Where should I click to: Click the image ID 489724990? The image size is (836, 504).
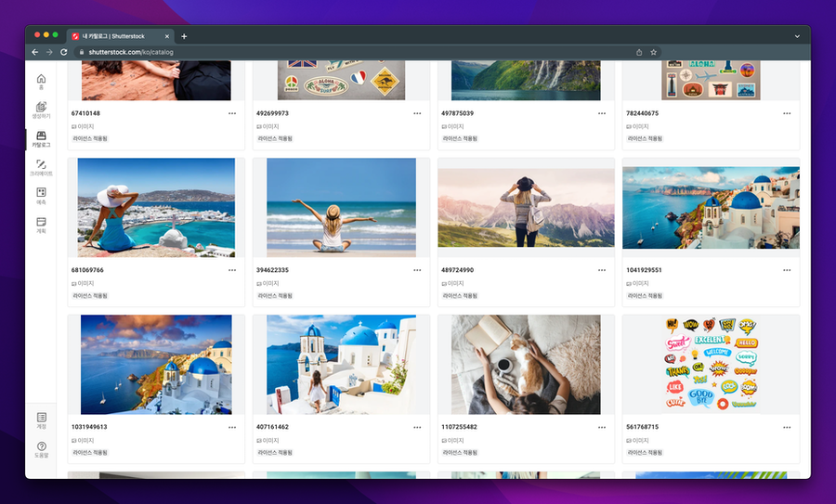[457, 270]
